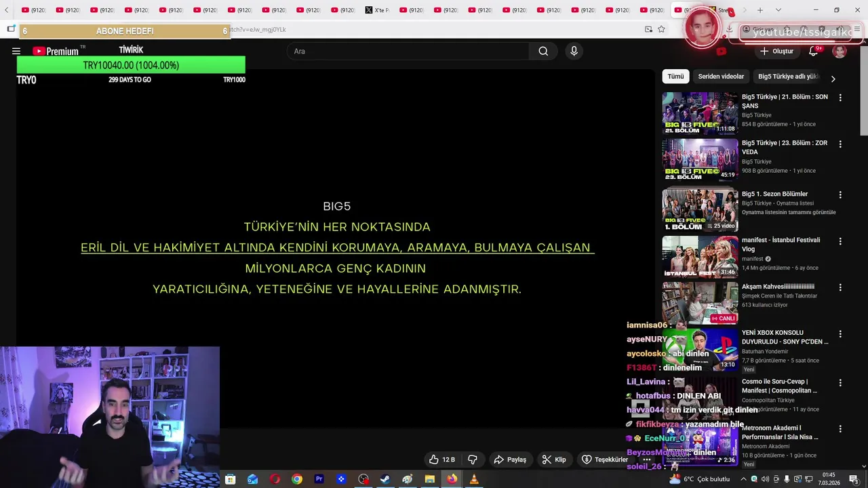Switch to the X'te P browser tab
This screenshot has width=868, height=488.
[378, 10]
